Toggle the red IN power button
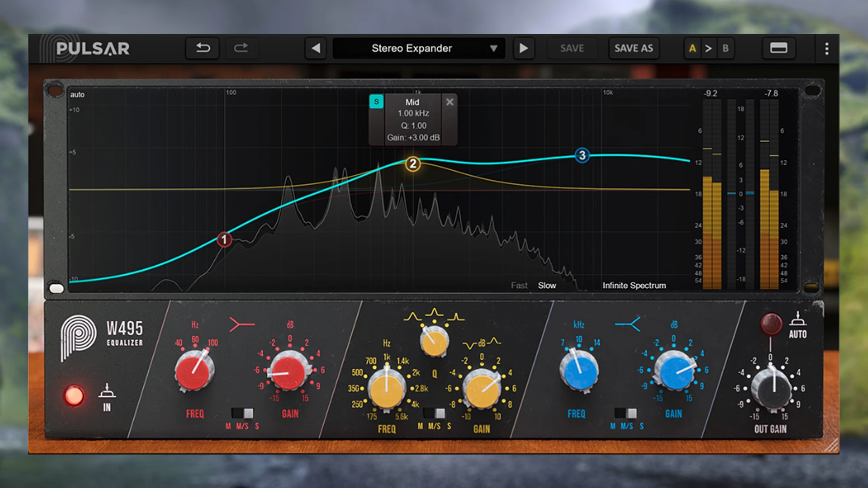 pos(74,396)
